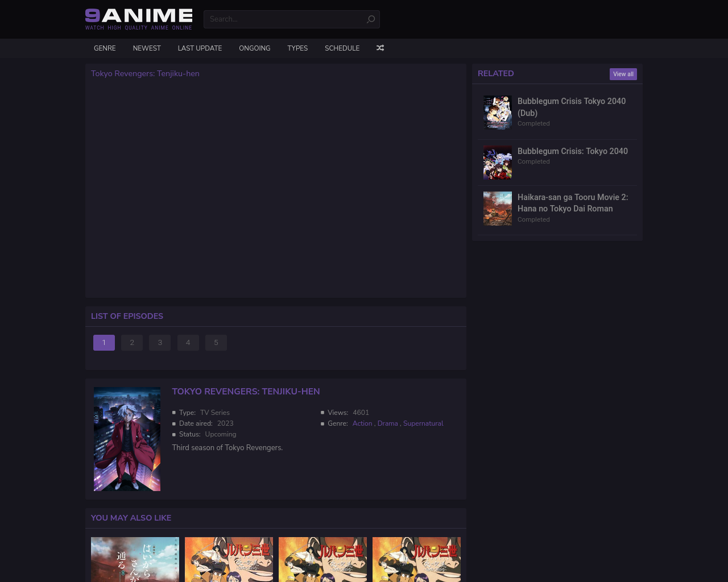
Task: Click the RELATED heading
Action: click(x=496, y=73)
